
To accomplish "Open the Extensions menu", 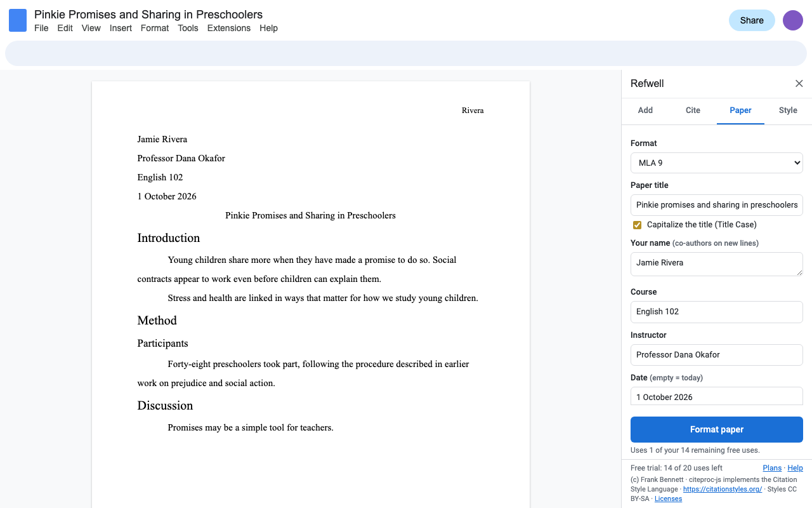I will point(229,28).
